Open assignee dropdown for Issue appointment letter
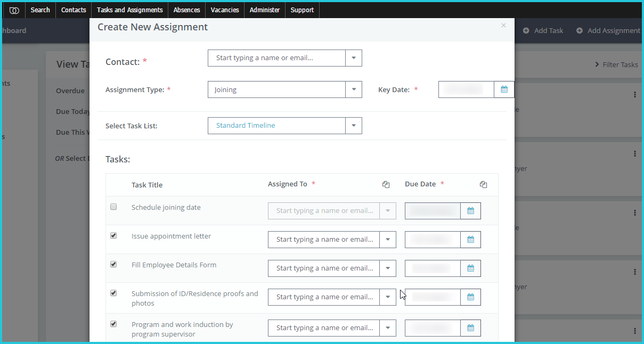 pos(388,240)
